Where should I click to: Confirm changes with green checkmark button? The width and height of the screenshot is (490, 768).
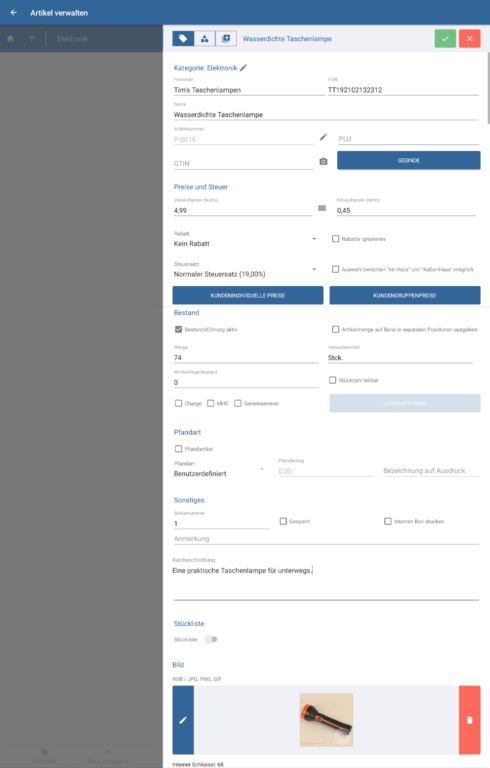(x=445, y=38)
